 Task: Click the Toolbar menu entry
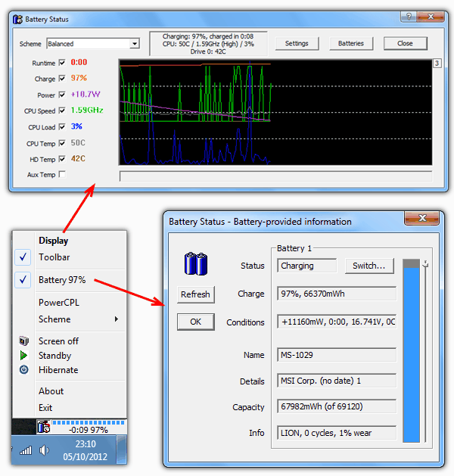54,257
